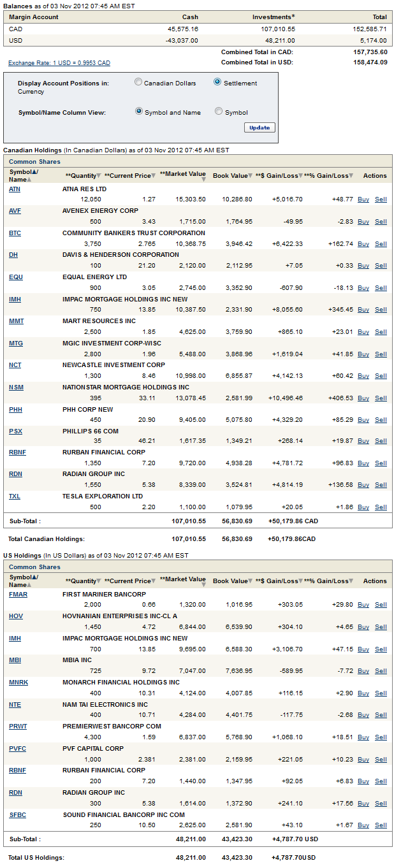
Task: Buy more NSM Nationstar Mortgage shares
Action: coord(363,398)
